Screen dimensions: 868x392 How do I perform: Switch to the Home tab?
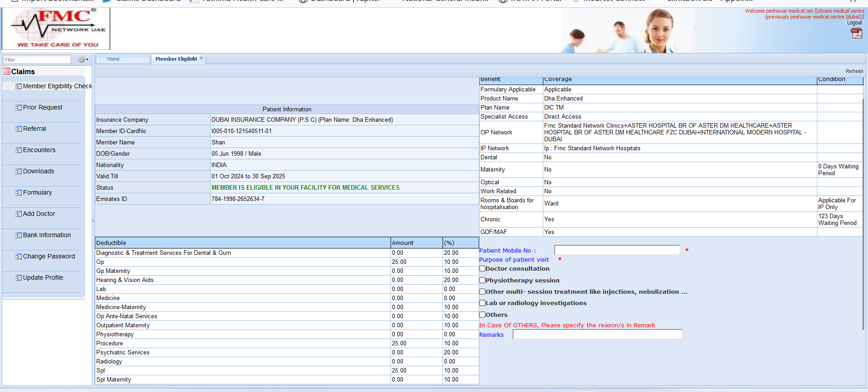tap(113, 59)
